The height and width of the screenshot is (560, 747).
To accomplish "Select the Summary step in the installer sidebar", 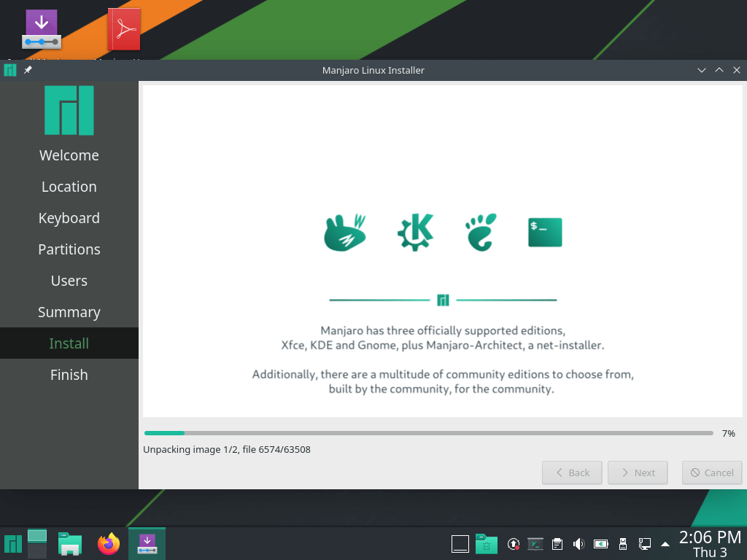I will pos(69,311).
